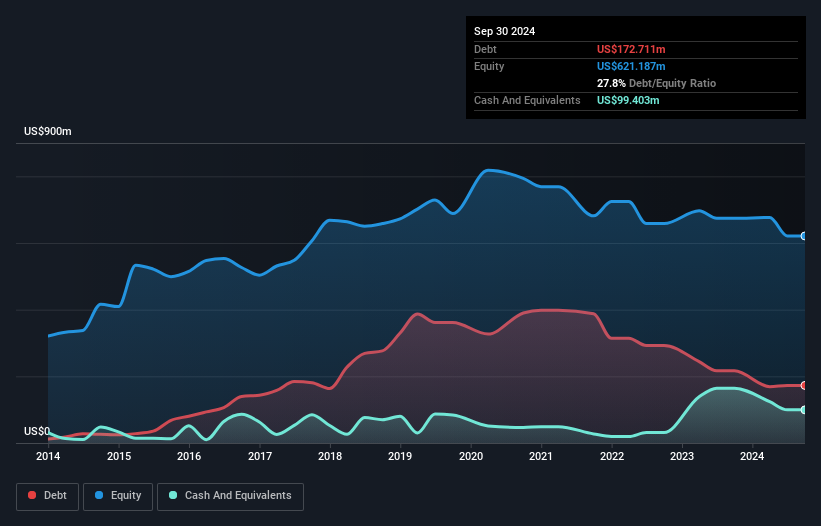
Task: Click the Sep 30 2024 tooltip date
Action: 504,31
